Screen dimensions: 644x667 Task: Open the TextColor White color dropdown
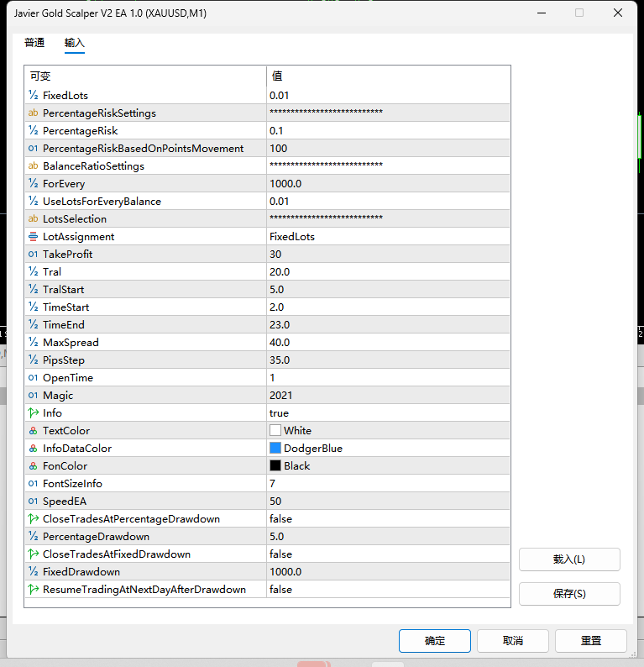tap(388, 430)
